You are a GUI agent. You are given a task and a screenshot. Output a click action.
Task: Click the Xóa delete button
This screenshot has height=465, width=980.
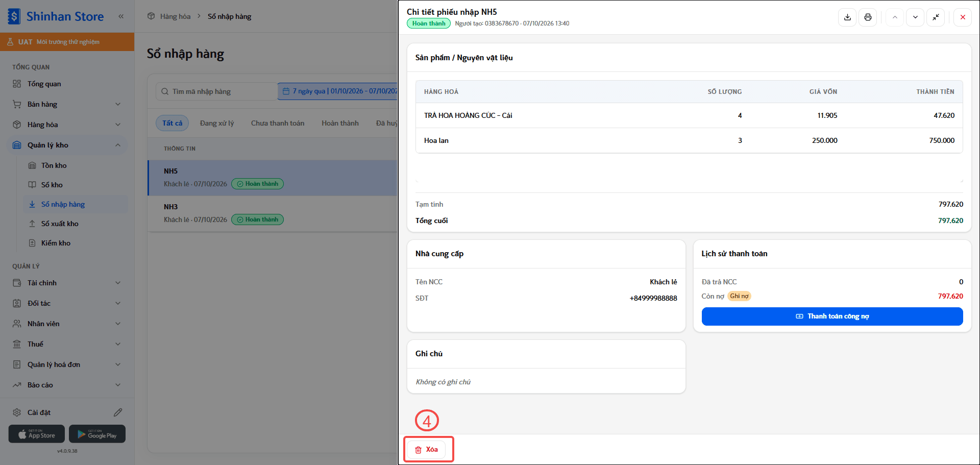pos(427,450)
